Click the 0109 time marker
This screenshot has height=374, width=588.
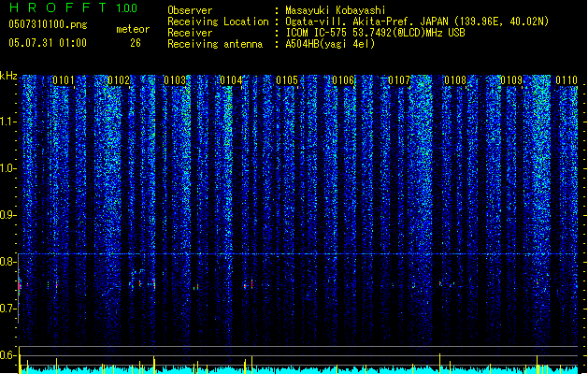[x=511, y=80]
